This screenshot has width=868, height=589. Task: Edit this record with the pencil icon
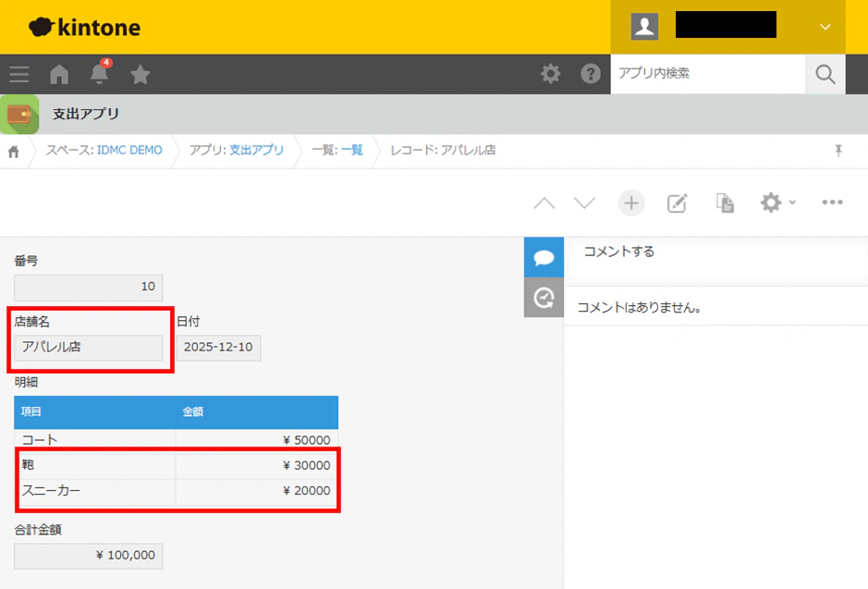click(x=677, y=203)
